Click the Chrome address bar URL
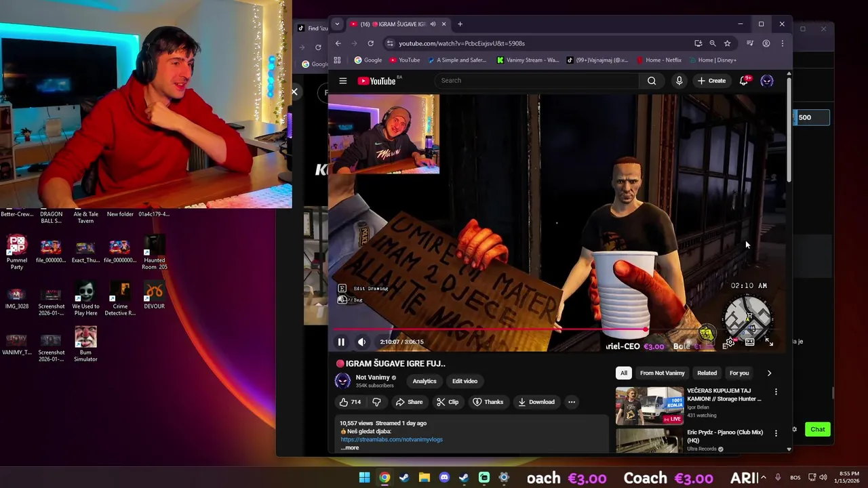Viewport: 868px width, 488px height. tap(461, 43)
